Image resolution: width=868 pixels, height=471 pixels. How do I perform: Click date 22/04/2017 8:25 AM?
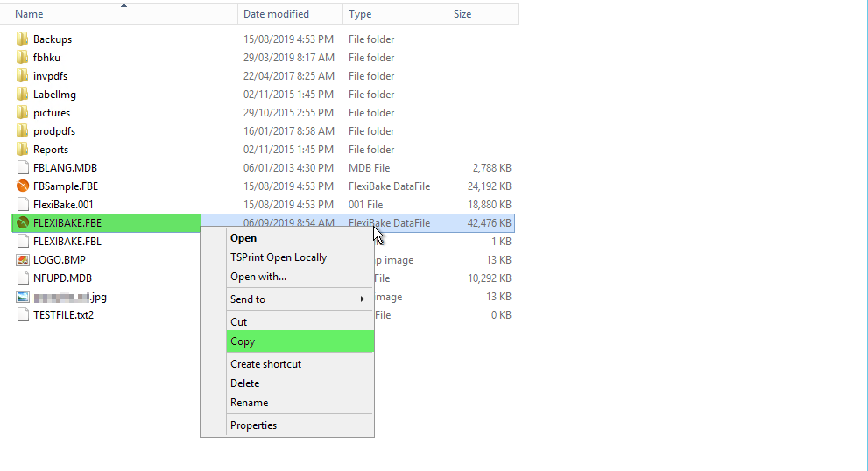[x=289, y=75]
